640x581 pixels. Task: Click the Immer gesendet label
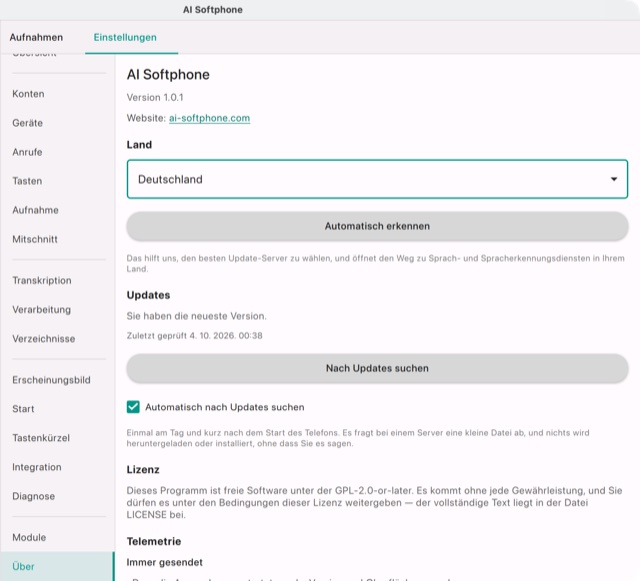[164, 562]
